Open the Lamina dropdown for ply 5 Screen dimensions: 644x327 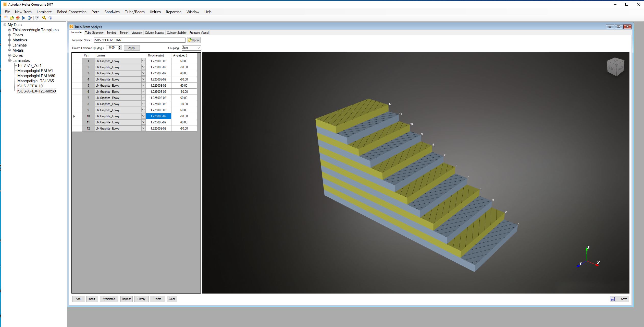click(x=143, y=86)
